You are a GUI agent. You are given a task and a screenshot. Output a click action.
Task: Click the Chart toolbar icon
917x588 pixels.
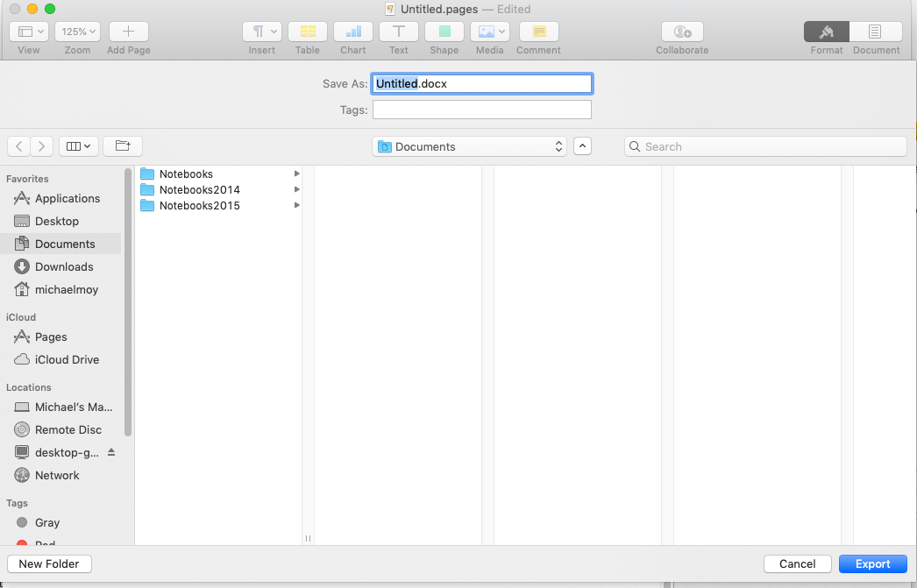[353, 32]
